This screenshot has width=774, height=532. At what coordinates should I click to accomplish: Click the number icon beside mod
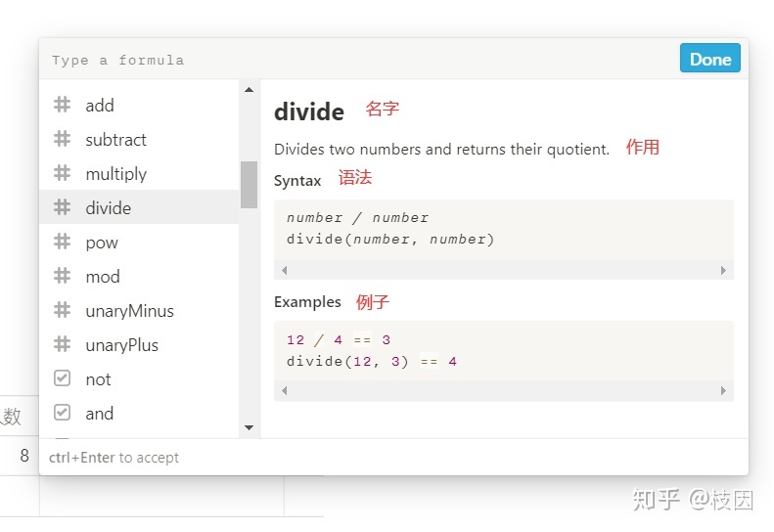click(x=62, y=276)
